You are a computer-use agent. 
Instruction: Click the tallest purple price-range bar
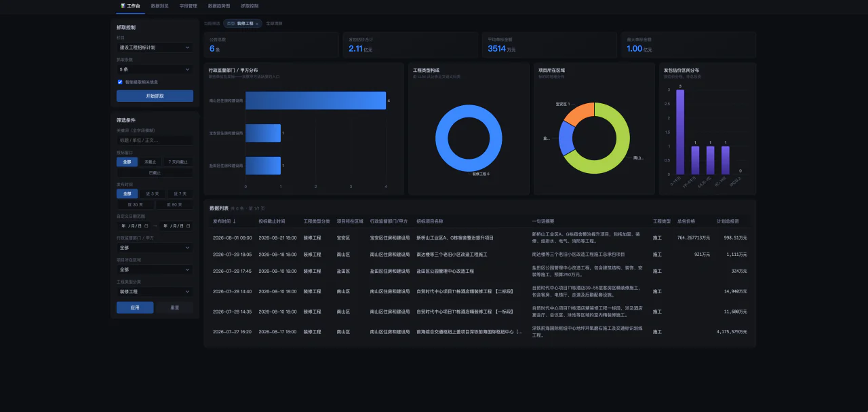coord(680,132)
